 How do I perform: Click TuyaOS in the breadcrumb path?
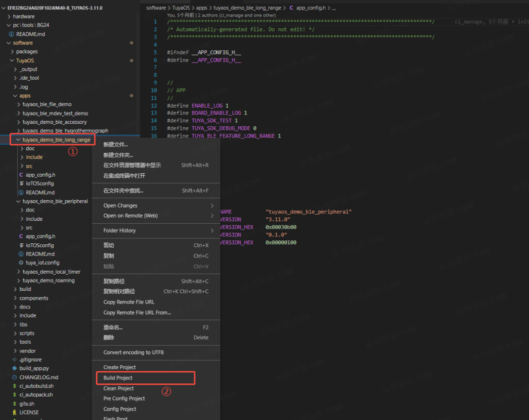pyautogui.click(x=181, y=8)
